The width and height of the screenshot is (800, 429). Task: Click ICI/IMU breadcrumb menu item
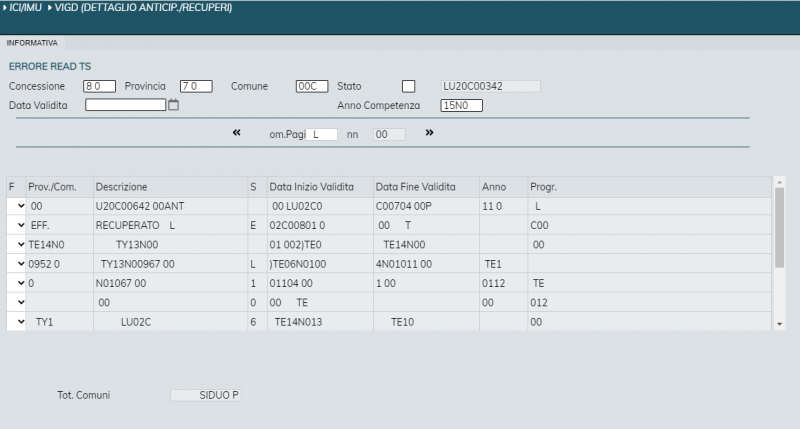pos(24,8)
